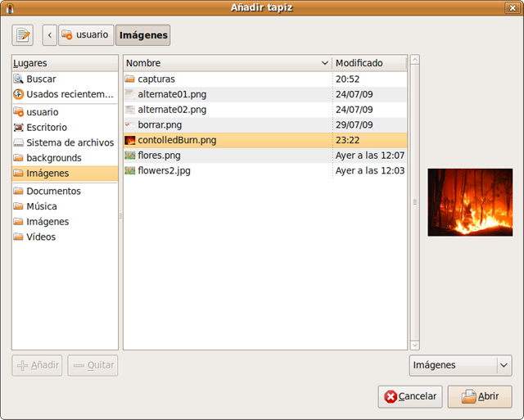Viewport: 524px width, 420px height.
Task: Toggle the type-a-filename pencil button
Action: pyautogui.click(x=23, y=35)
